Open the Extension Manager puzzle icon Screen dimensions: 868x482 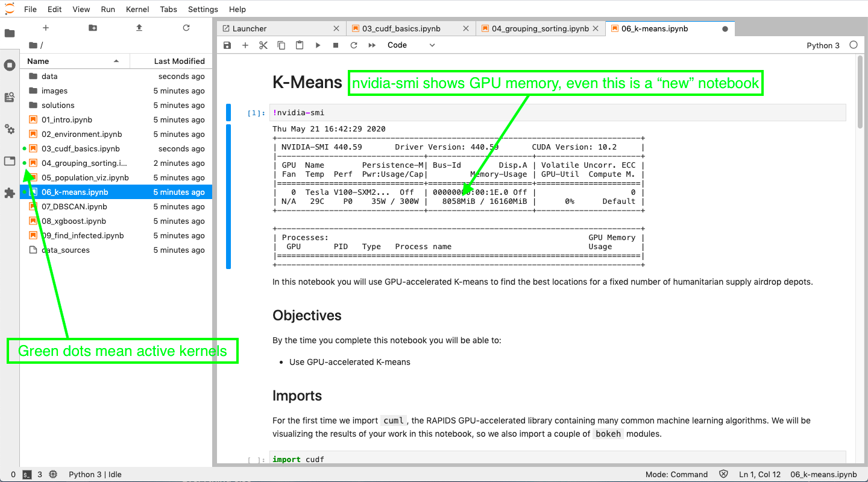click(x=10, y=193)
